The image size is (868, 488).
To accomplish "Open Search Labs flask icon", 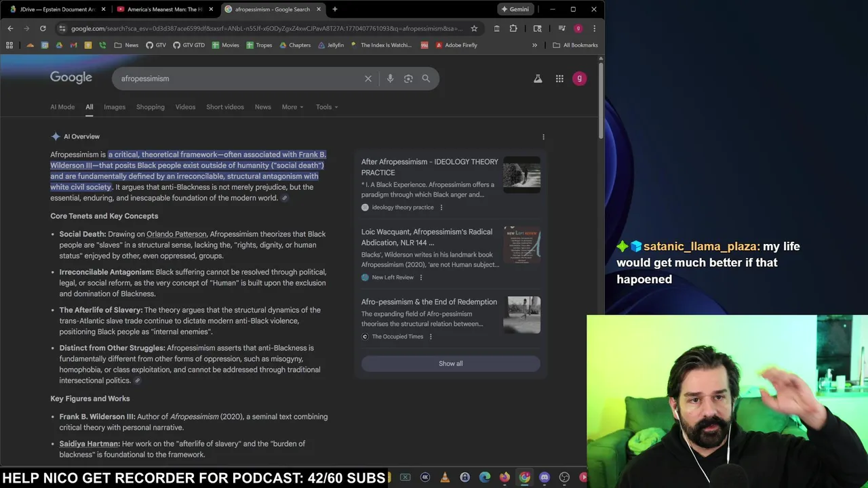I will (538, 79).
